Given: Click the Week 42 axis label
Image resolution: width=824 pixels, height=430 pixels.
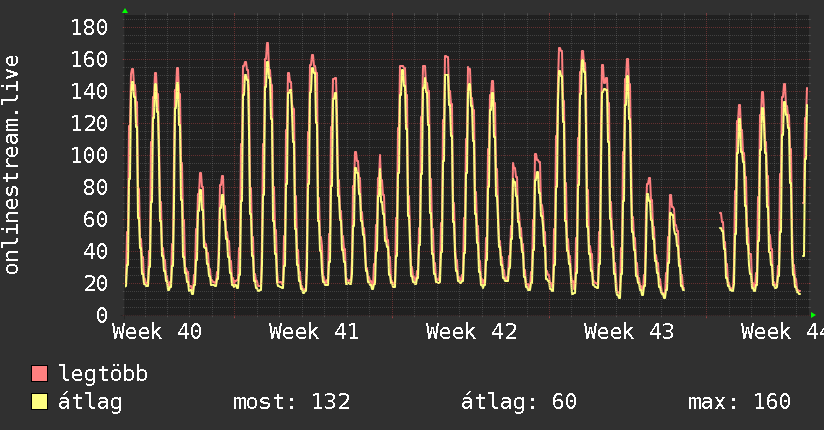Looking at the screenshot, I should (x=471, y=332).
